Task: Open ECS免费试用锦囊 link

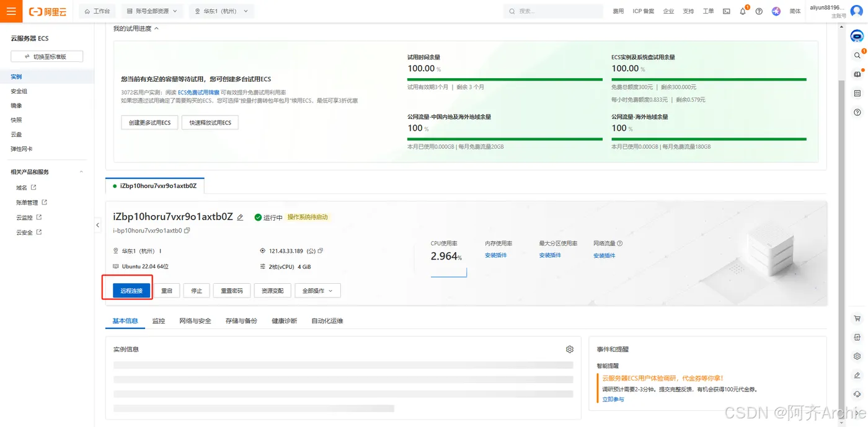Action: (197, 92)
